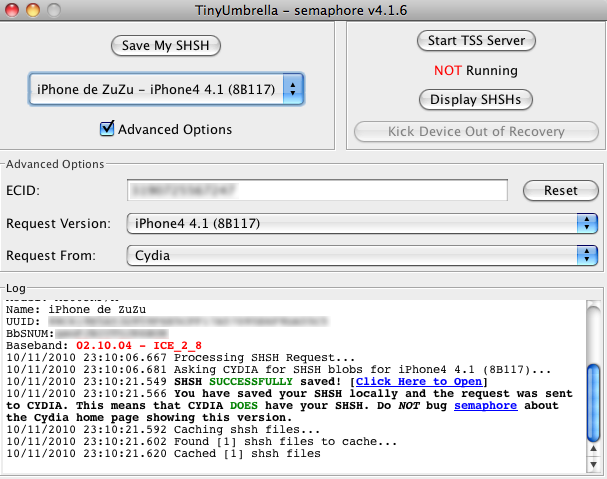Expand the Request Version dropdown

[362, 223]
